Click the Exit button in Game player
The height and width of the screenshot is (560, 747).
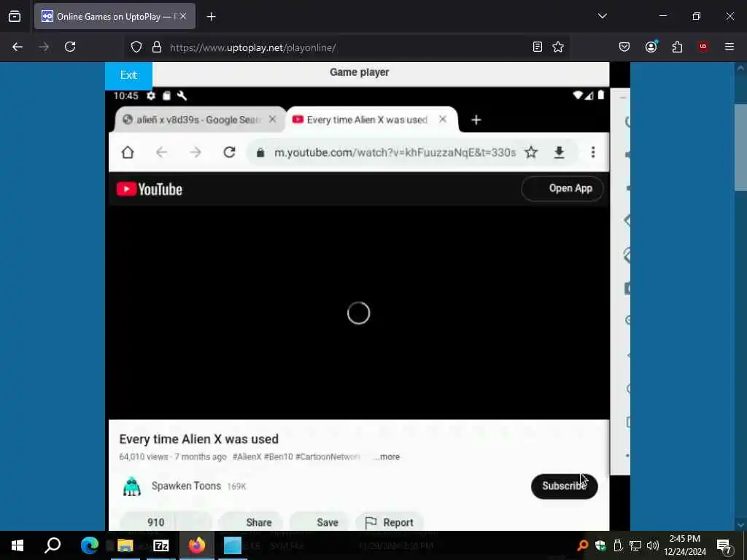[x=128, y=75]
